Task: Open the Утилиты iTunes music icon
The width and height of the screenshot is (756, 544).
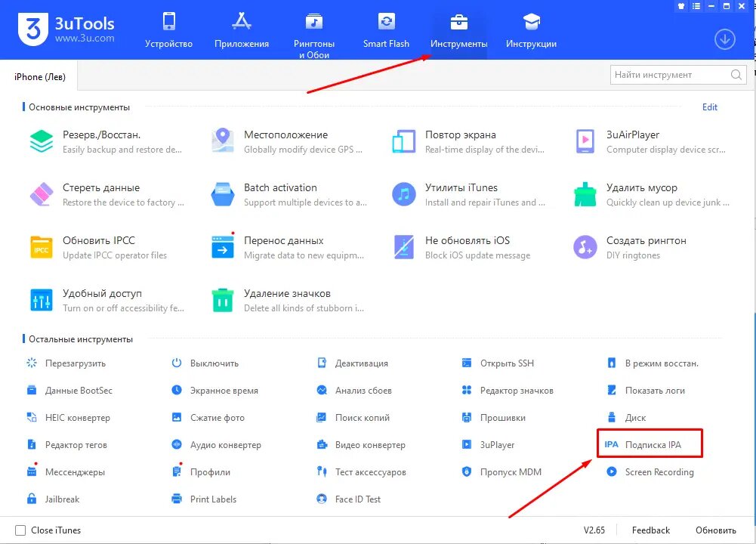Action: (x=403, y=194)
